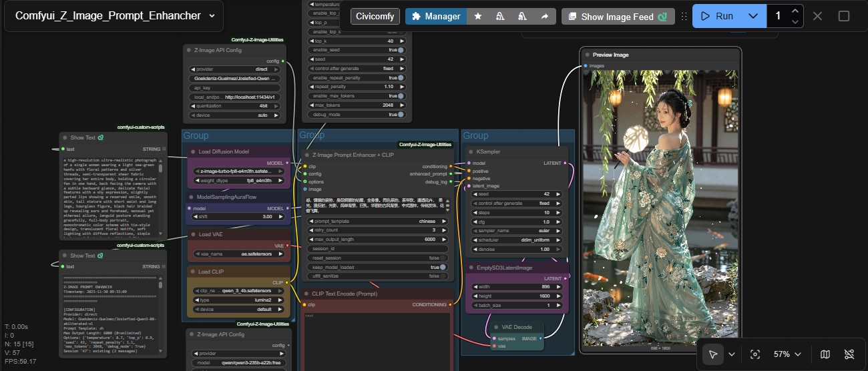Screen dimensions: 868x371
Task: Click the square icon right of cancel
Action: pyautogui.click(x=844, y=16)
